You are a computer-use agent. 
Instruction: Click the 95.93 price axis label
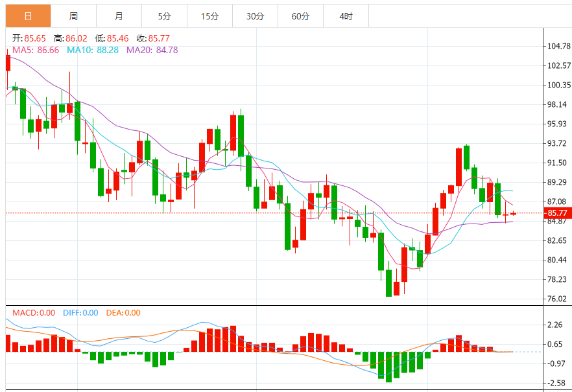[556, 124]
